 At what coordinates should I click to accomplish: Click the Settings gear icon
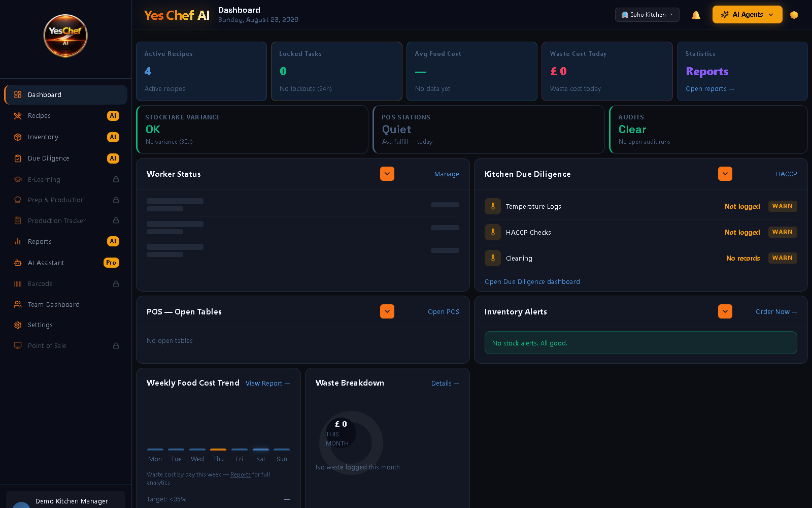[18, 325]
